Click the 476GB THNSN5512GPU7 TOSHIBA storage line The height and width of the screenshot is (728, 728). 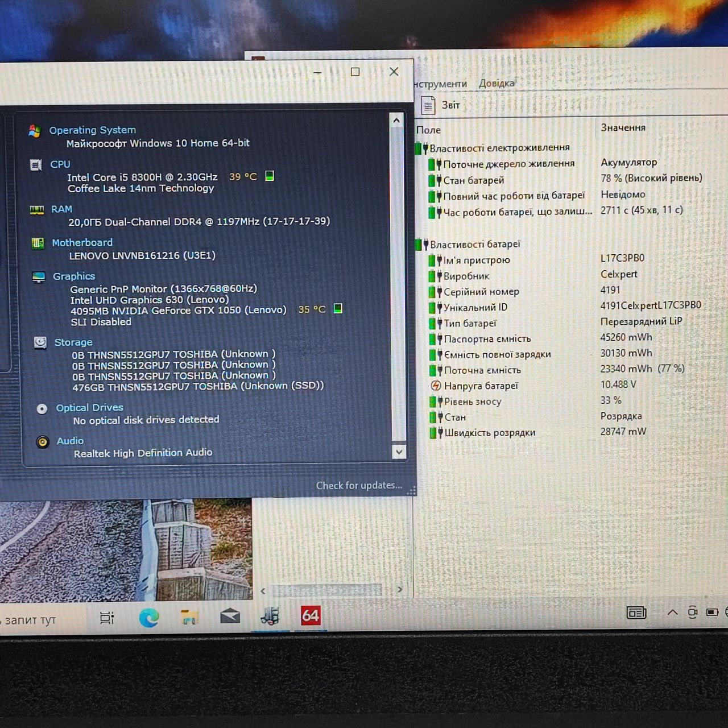(x=198, y=386)
